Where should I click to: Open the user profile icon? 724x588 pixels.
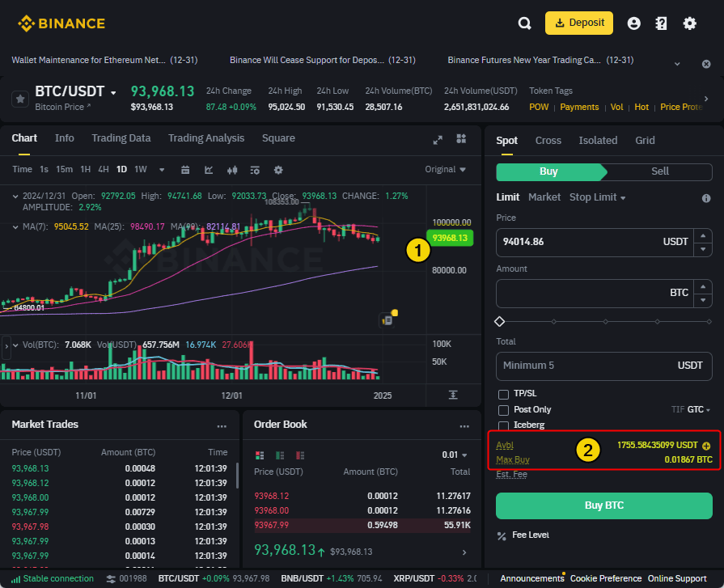click(x=634, y=23)
